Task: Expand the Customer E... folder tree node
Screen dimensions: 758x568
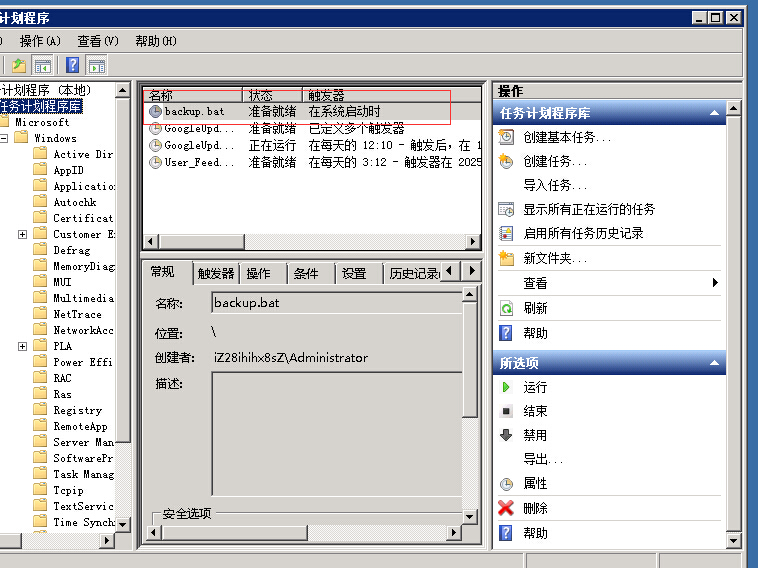Action: tap(22, 234)
